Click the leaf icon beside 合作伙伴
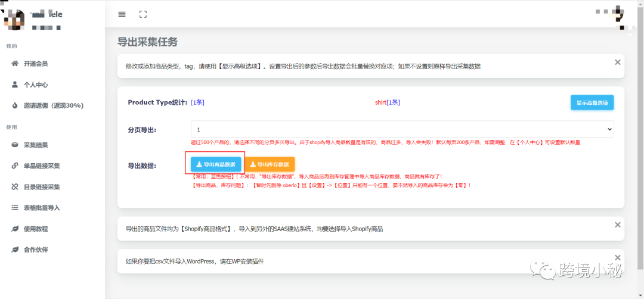 click(15, 250)
